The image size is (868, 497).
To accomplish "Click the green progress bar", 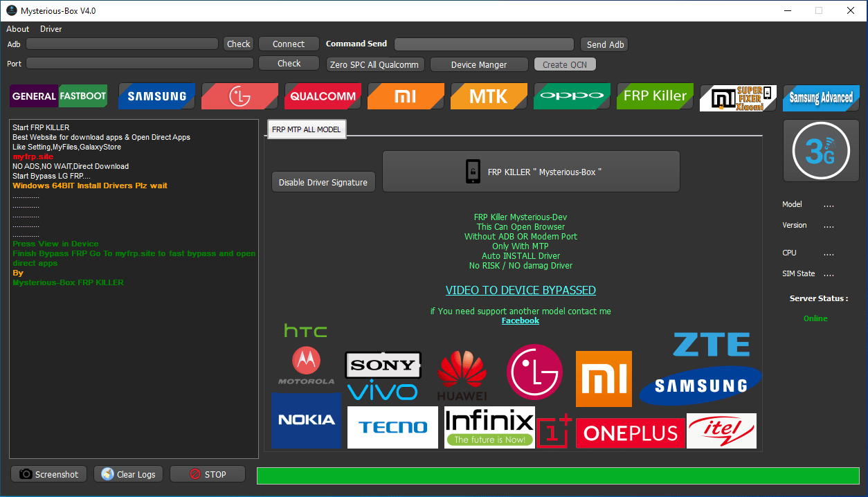I will click(x=557, y=476).
